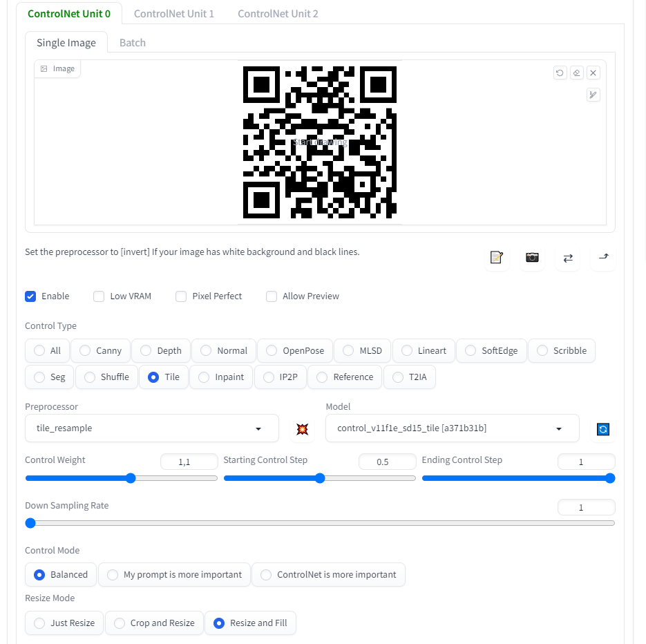This screenshot has height=644, width=646.
Task: Choose the Crop and Resize mode
Action: pos(154,623)
